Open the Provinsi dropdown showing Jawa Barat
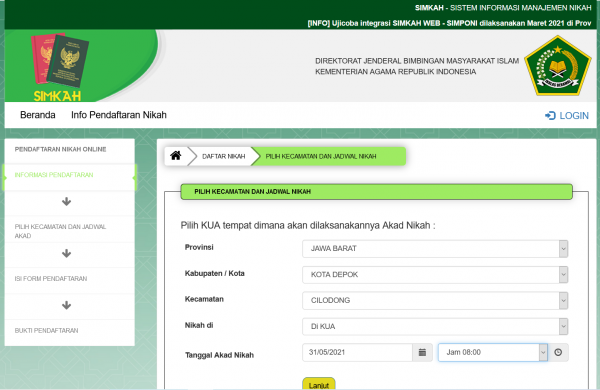The height and width of the screenshot is (390, 600). pyautogui.click(x=435, y=249)
